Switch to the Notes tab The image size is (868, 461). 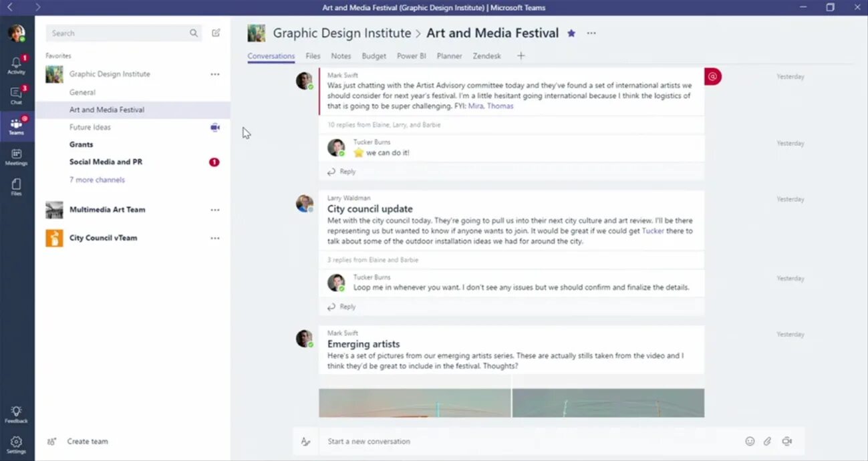point(341,56)
